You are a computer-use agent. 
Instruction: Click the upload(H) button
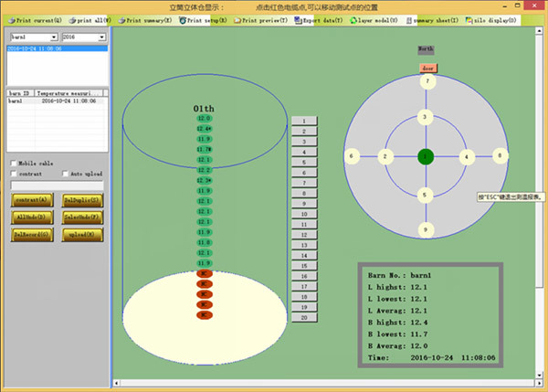[83, 235]
